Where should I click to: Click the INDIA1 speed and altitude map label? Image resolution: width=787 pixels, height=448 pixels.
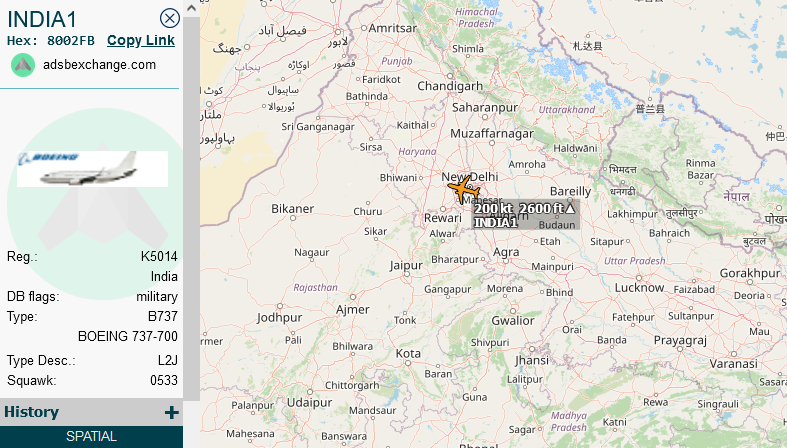point(526,215)
